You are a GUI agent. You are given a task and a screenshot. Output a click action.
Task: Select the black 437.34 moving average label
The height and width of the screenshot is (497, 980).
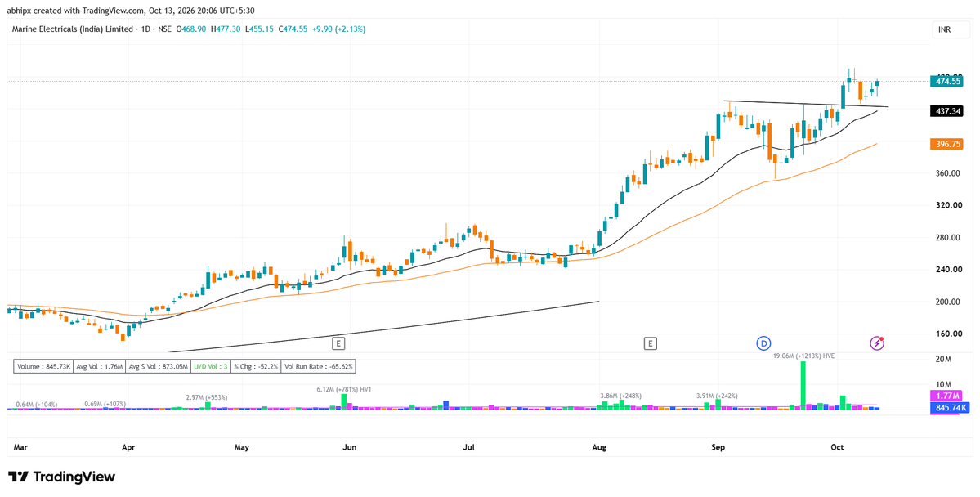point(945,110)
